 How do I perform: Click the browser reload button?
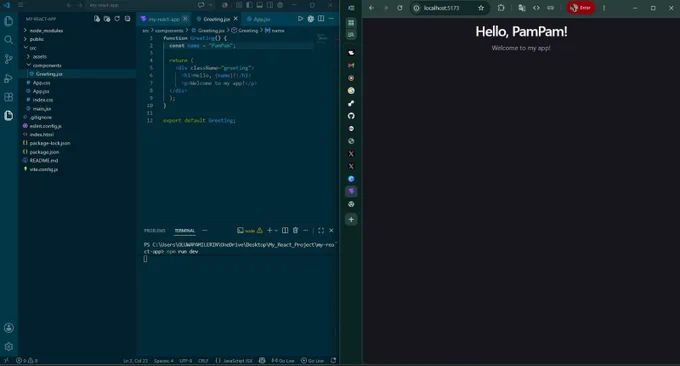tap(400, 8)
